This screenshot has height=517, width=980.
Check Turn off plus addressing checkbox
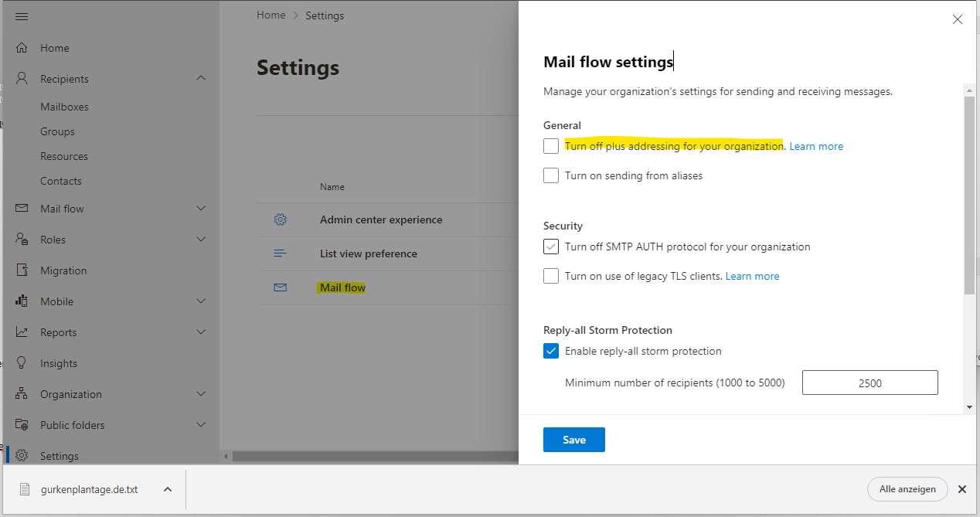[x=551, y=146]
